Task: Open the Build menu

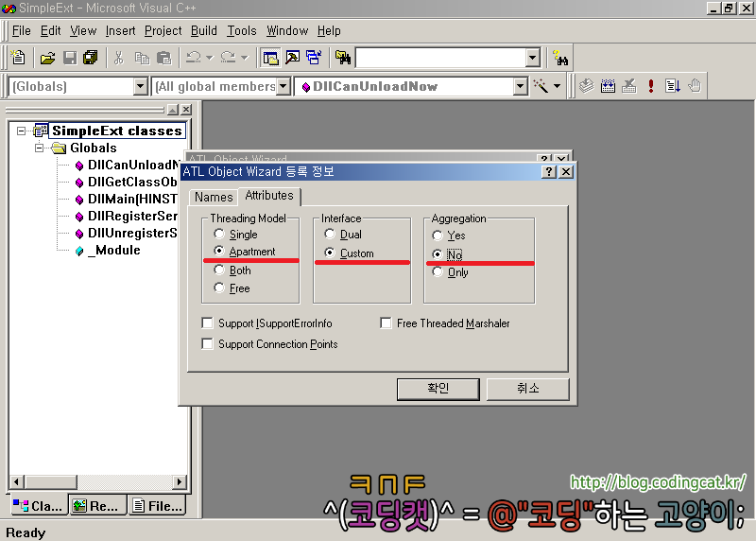Action: coord(204,31)
